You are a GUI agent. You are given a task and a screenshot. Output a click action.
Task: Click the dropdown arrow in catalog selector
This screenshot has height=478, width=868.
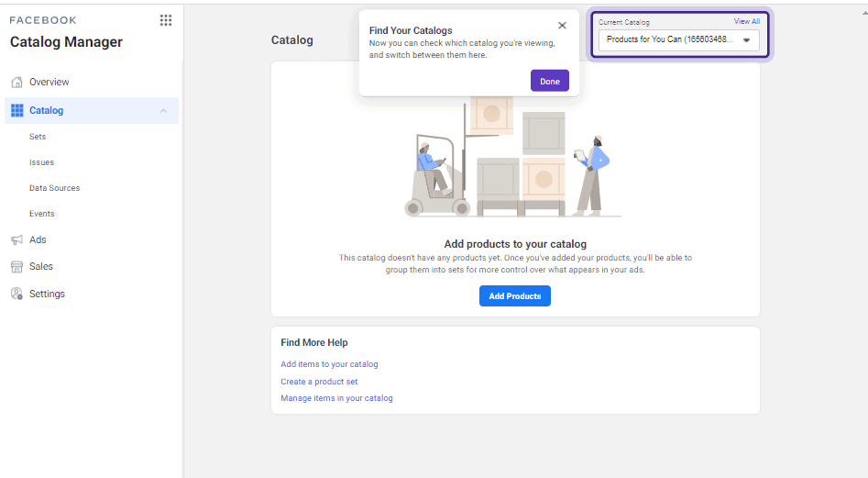746,40
